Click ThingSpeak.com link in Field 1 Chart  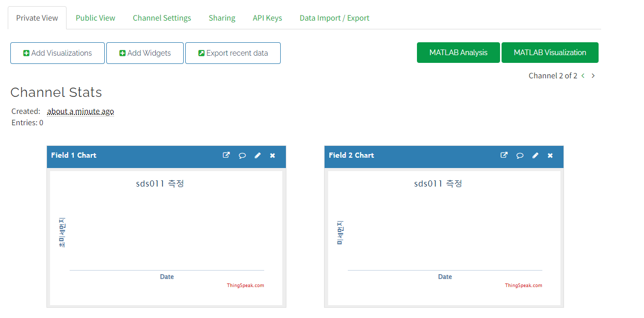[x=246, y=286]
